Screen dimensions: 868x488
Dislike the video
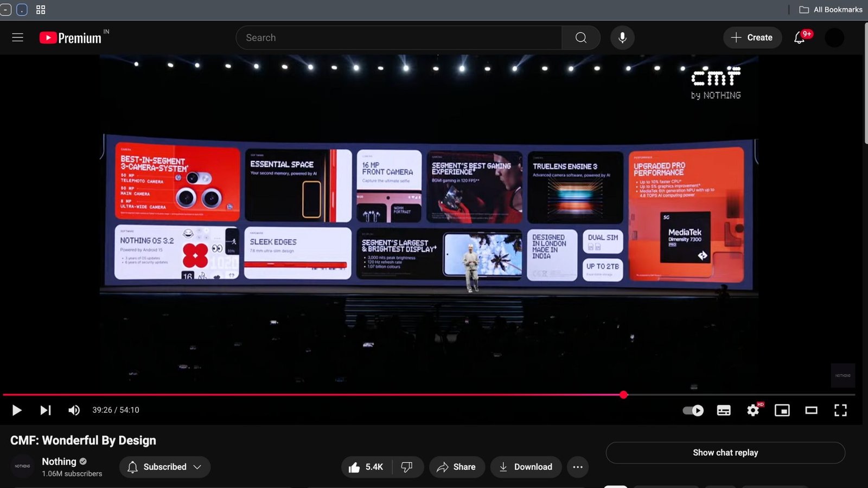[407, 467]
